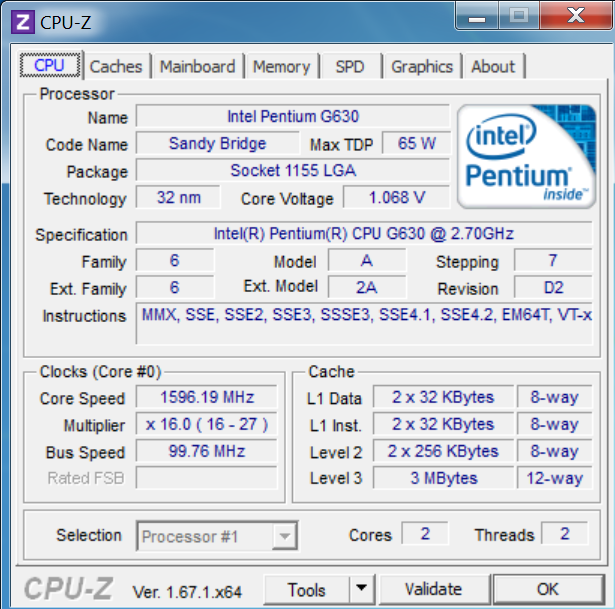This screenshot has height=609, width=615.
Task: Click the Threads count value '2'
Action: point(564,534)
